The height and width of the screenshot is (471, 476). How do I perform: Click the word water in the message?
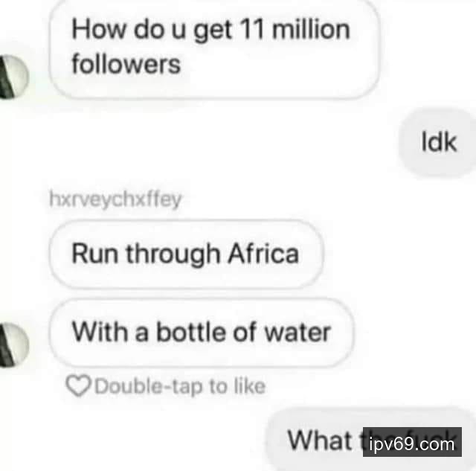pyautogui.click(x=297, y=333)
